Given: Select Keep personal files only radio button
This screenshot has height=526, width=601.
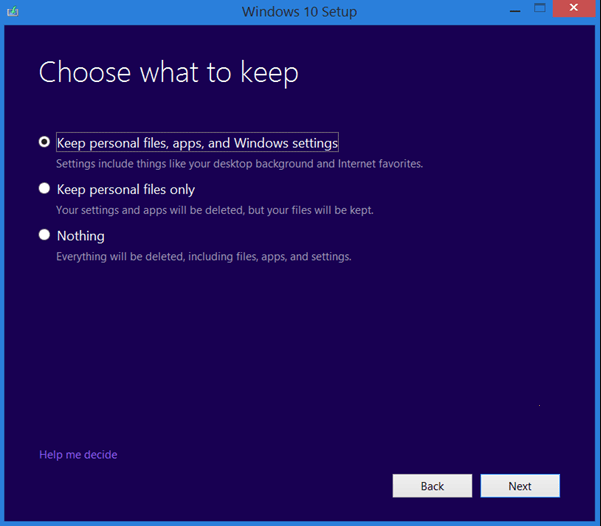Looking at the screenshot, I should tap(44, 188).
